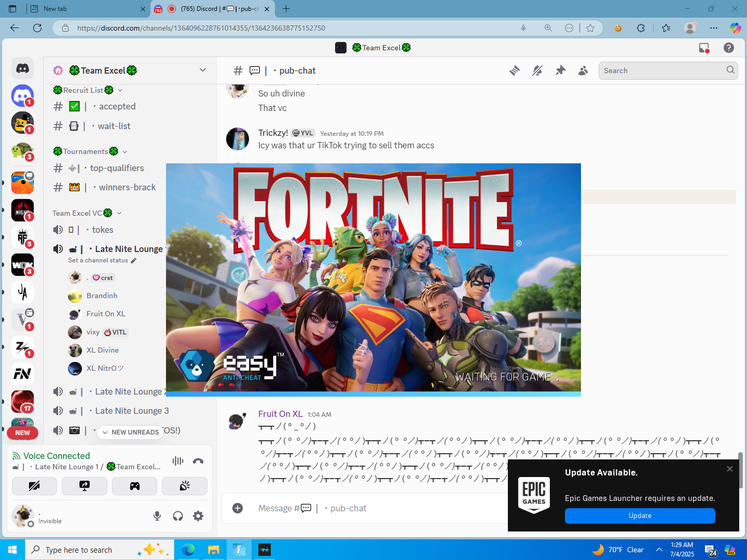The image size is (747, 560).
Task: Go back in the browser
Action: coord(15,28)
